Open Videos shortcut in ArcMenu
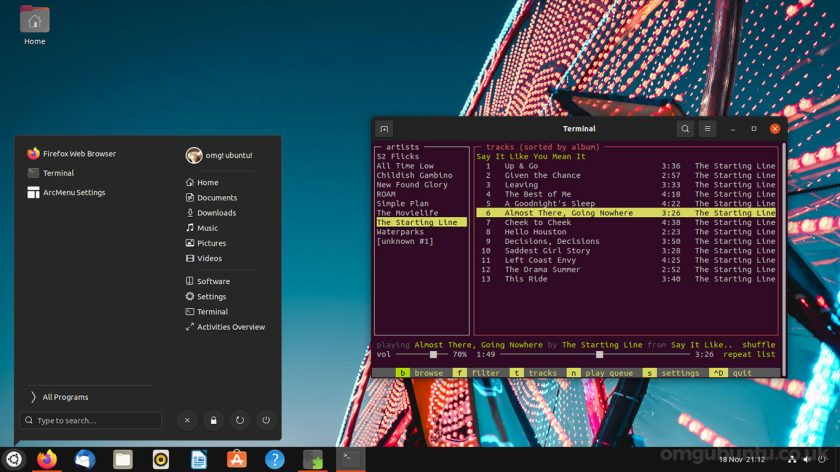The image size is (840, 472). [x=204, y=258]
